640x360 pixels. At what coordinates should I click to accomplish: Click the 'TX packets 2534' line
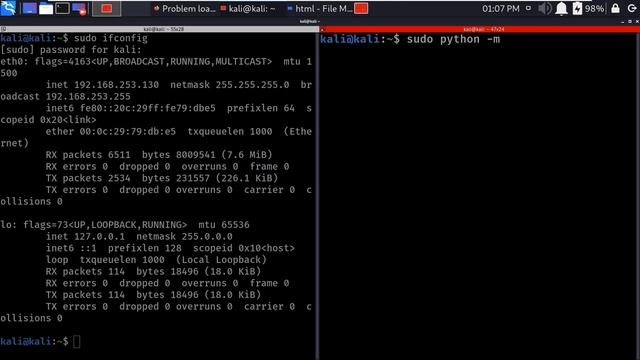tap(162, 178)
